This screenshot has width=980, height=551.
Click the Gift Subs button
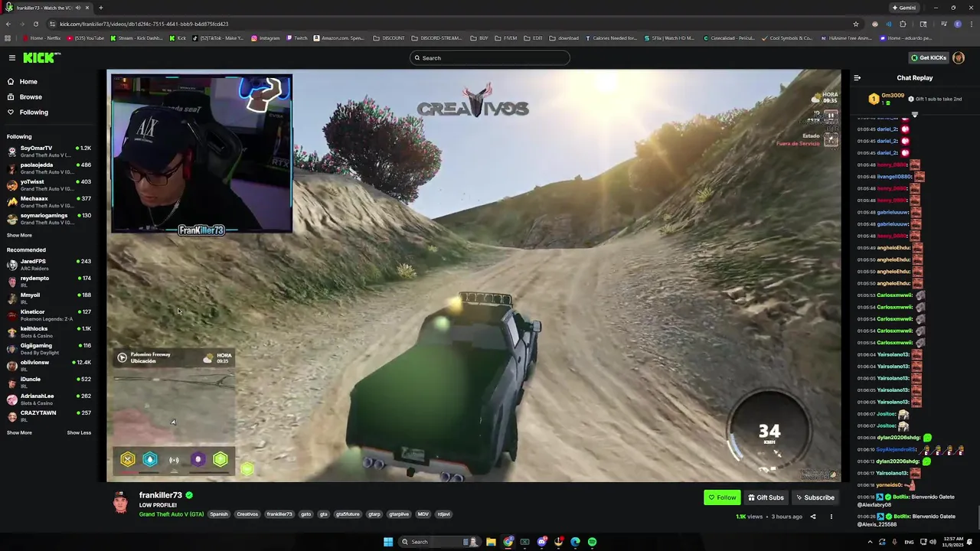point(766,497)
